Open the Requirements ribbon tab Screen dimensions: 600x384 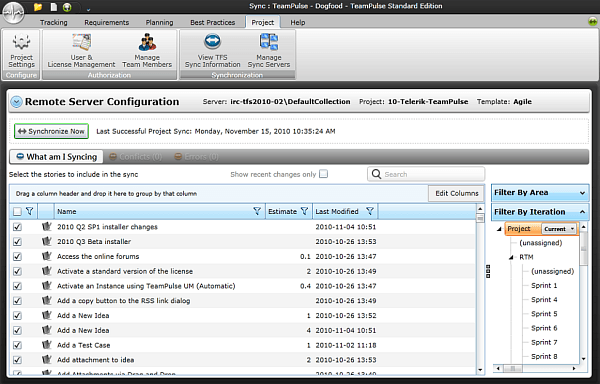tap(107, 23)
